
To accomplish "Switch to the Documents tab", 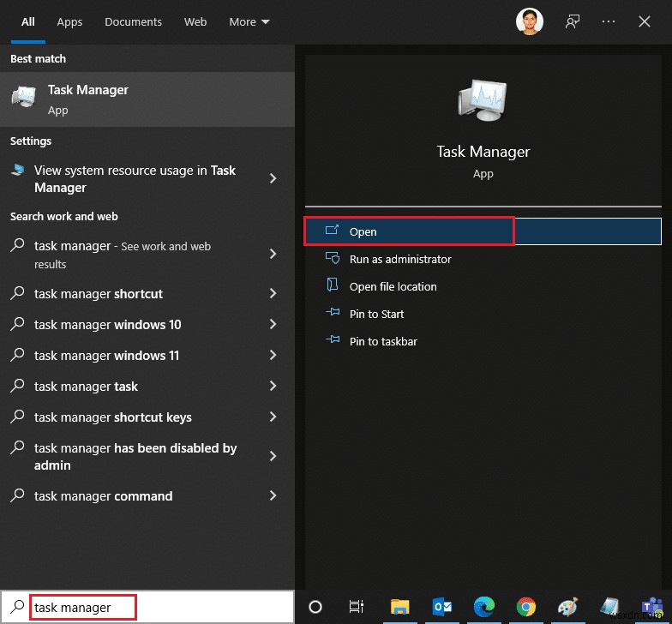I will click(x=133, y=21).
